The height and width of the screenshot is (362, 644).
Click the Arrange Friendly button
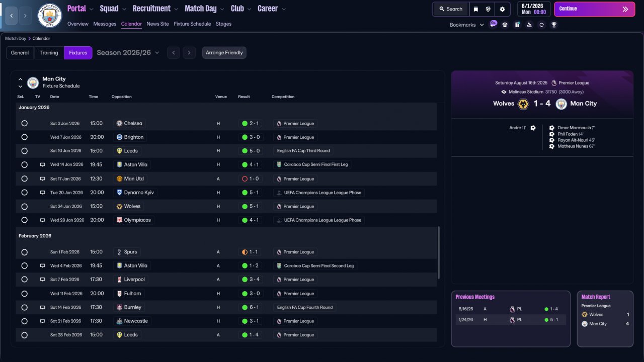(224, 53)
